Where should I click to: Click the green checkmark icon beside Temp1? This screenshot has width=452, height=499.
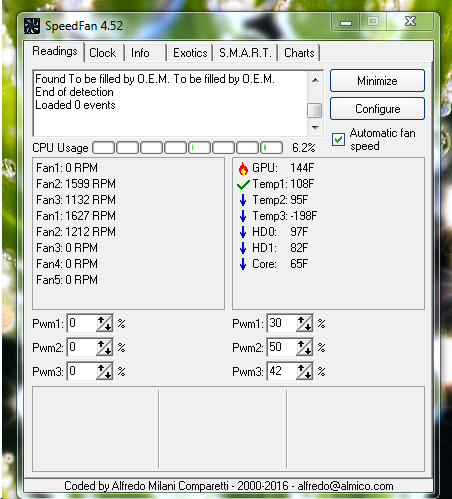point(243,184)
